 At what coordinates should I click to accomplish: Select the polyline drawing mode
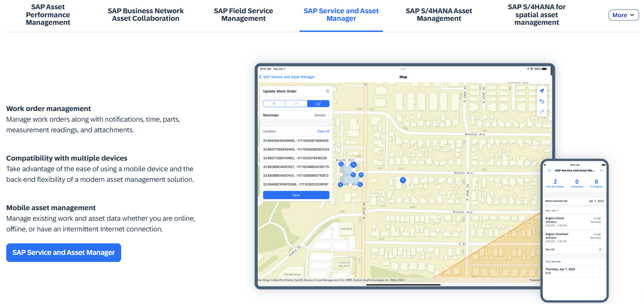296,104
